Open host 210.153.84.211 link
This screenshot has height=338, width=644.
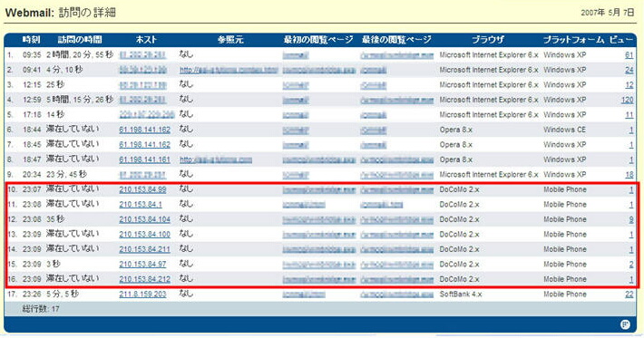pos(144,249)
